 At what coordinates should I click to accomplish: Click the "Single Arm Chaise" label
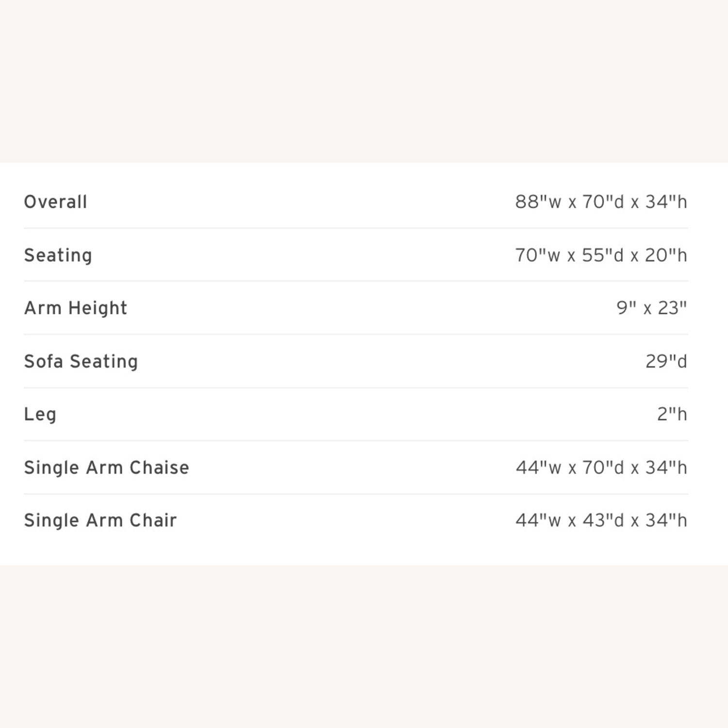106,468
